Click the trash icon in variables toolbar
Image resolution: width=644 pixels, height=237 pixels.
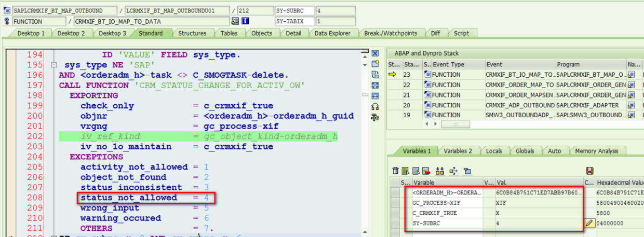396,171
